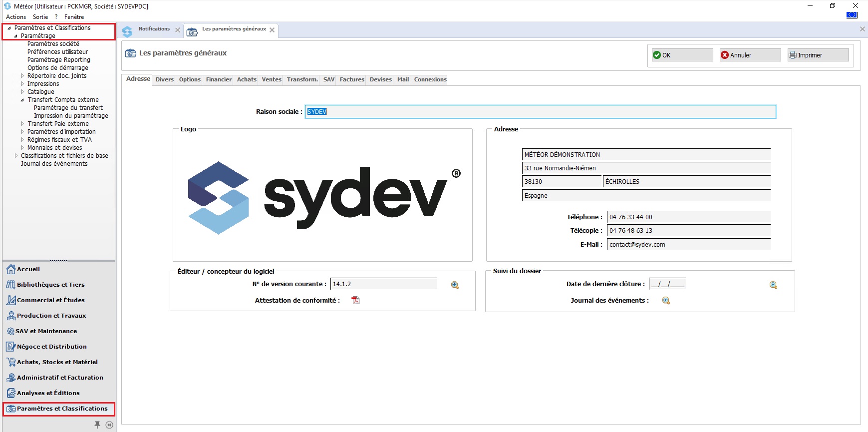This screenshot has height=432, width=868.
Task: Close the Notifications tab
Action: click(x=178, y=30)
